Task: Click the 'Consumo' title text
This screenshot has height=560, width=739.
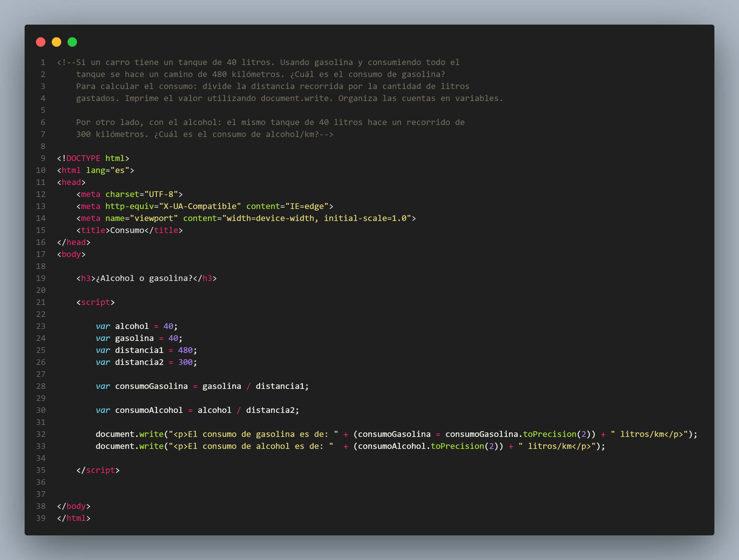Action: 127,230
